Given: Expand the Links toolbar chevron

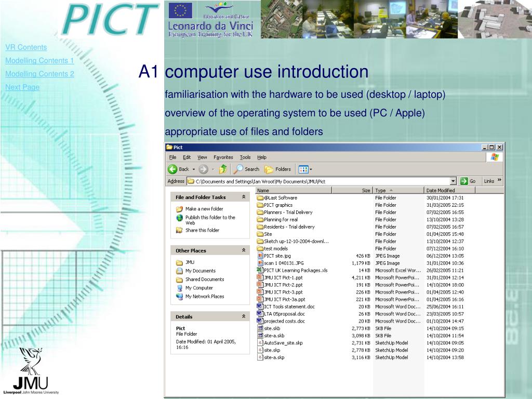Looking at the screenshot, I should pyautogui.click(x=499, y=180).
